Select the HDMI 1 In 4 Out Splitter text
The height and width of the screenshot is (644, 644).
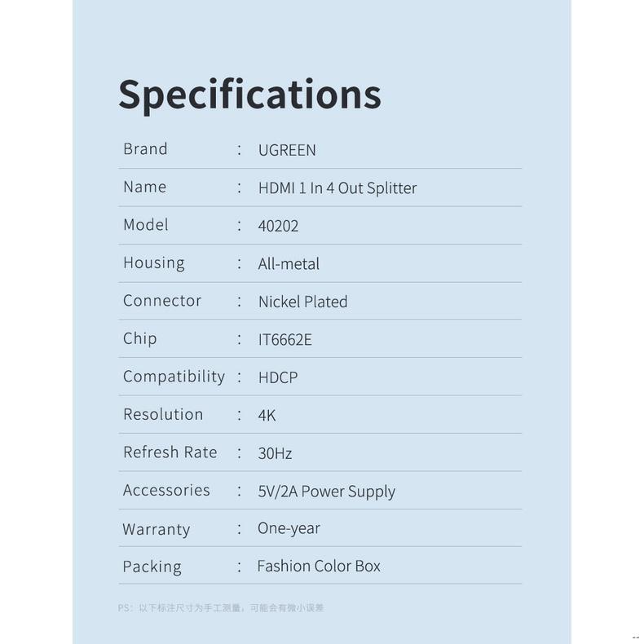click(337, 188)
